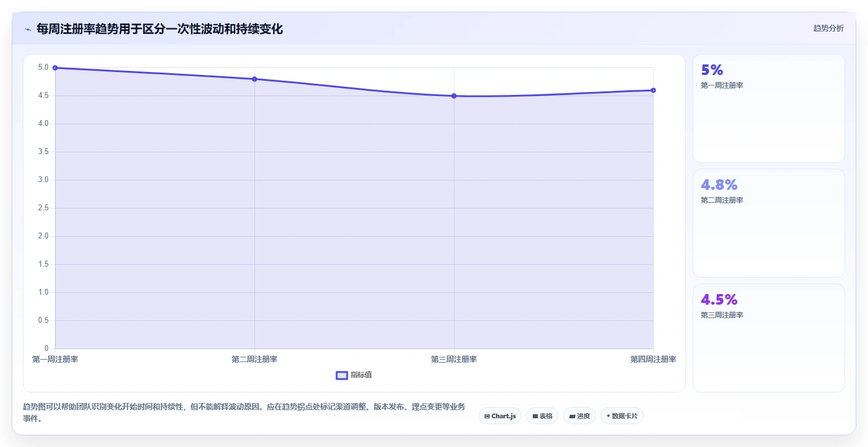Click the y-axis value 1.0
The image size is (868, 447).
point(43,292)
